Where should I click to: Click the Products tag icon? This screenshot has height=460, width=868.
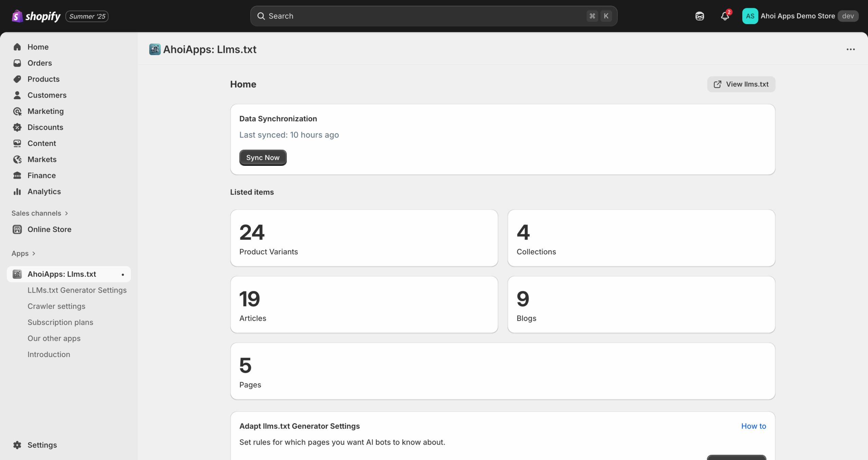point(17,79)
